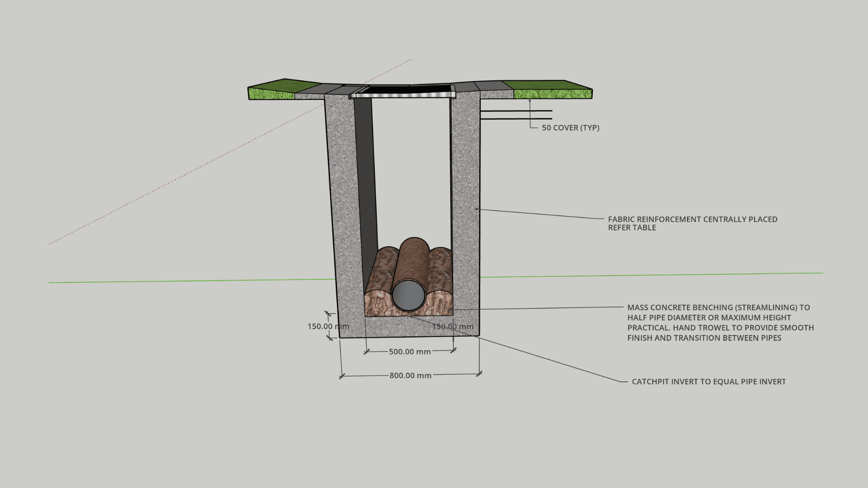Click the '800.00 mm' dimension value
Viewport: 868px width, 488px height.
pos(410,375)
